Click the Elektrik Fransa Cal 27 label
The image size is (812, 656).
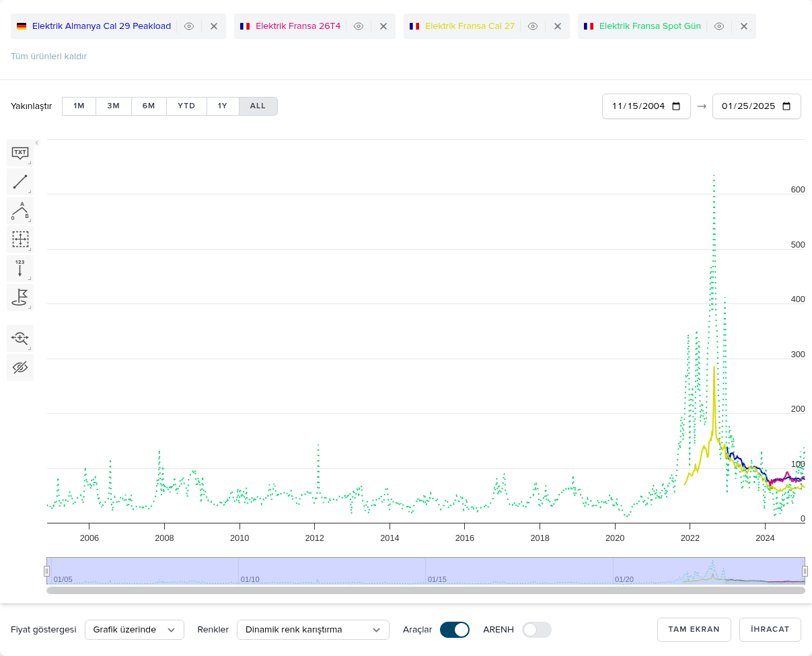coord(470,26)
